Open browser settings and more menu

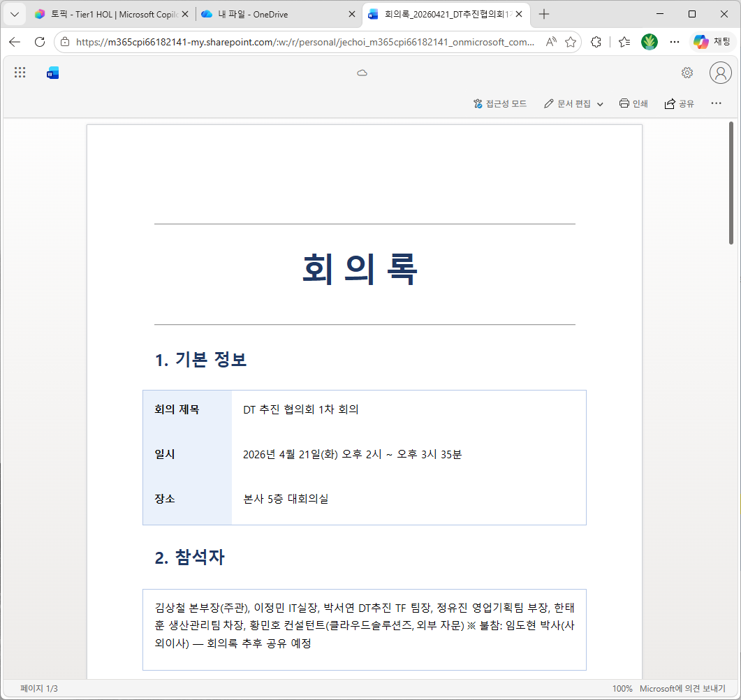675,42
